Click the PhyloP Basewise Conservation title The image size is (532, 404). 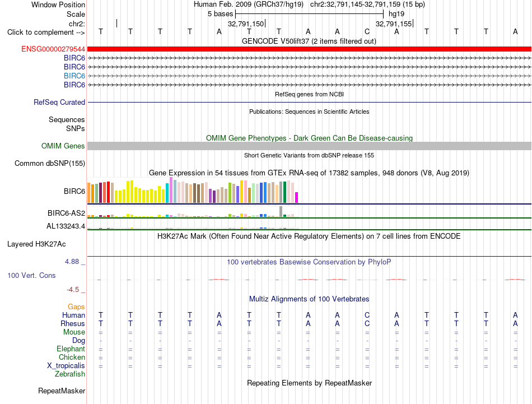click(x=309, y=262)
